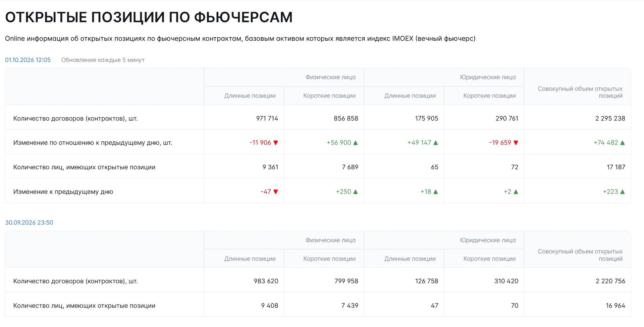The image size is (644, 327).
Task: Click the 'ОТКРЫТЫЕ ПОЗИЦИИ ПО ФЬЮЧЕРСАМ' heading
Action: tap(149, 17)
